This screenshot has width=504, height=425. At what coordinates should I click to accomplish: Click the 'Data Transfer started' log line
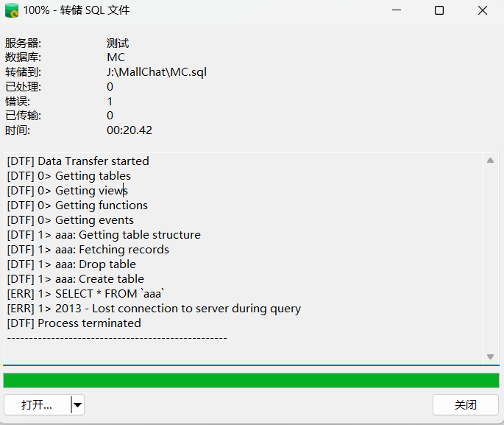click(x=78, y=161)
